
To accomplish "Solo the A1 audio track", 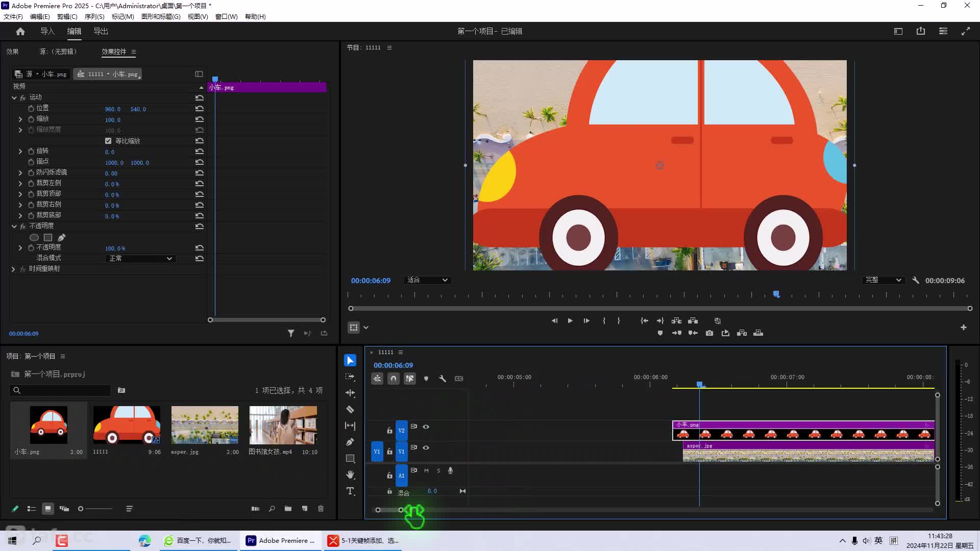I will coord(438,471).
